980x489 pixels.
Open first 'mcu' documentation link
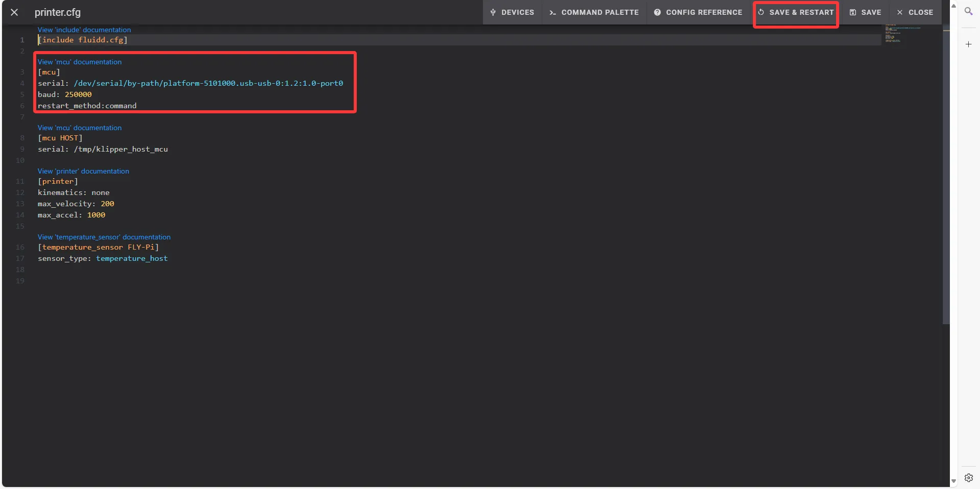coord(80,62)
